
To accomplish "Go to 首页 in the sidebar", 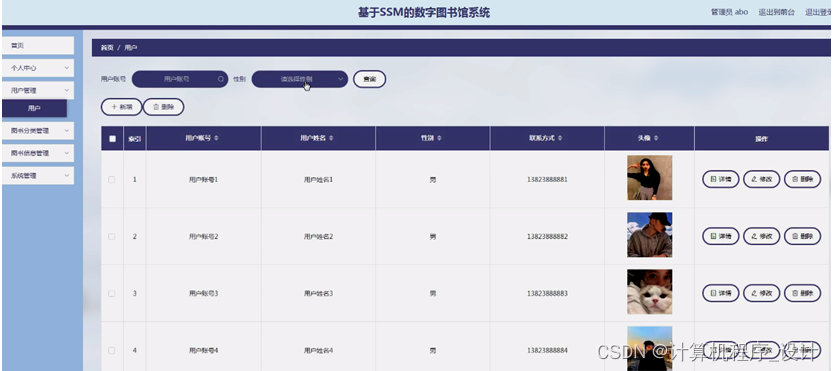I will tap(38, 46).
